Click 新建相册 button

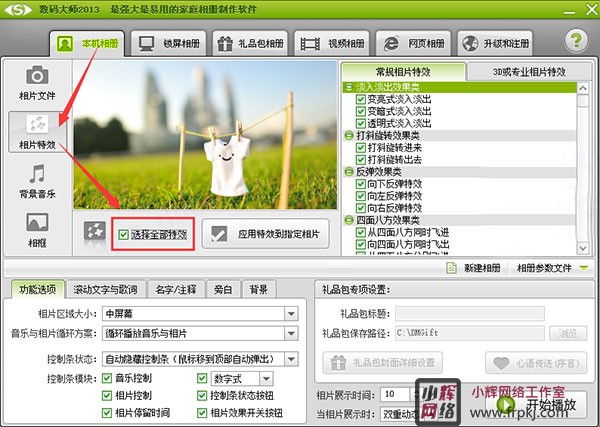474,268
